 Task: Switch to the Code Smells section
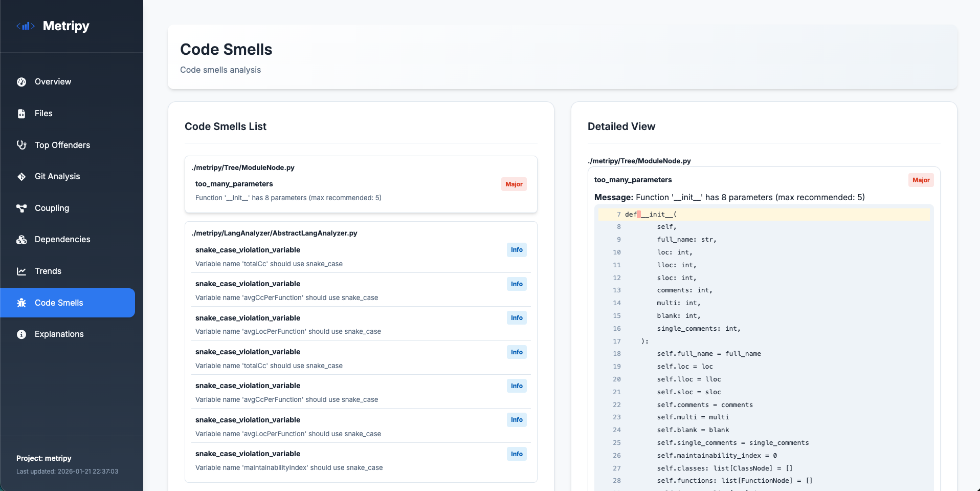coord(59,303)
